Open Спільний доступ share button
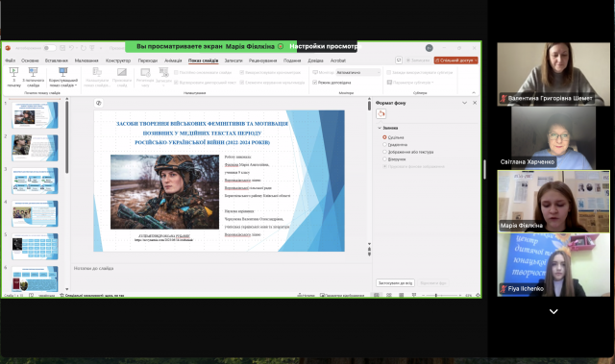The image size is (615, 364). pos(456,60)
